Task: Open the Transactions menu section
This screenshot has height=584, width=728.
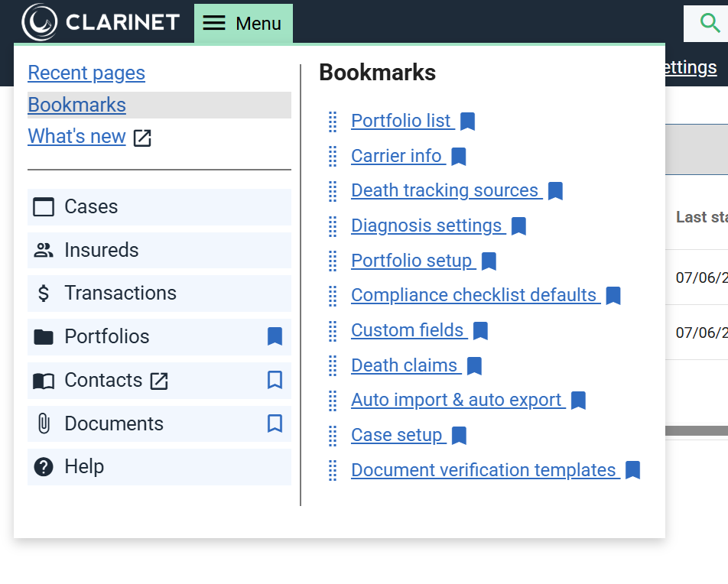Action: [120, 293]
